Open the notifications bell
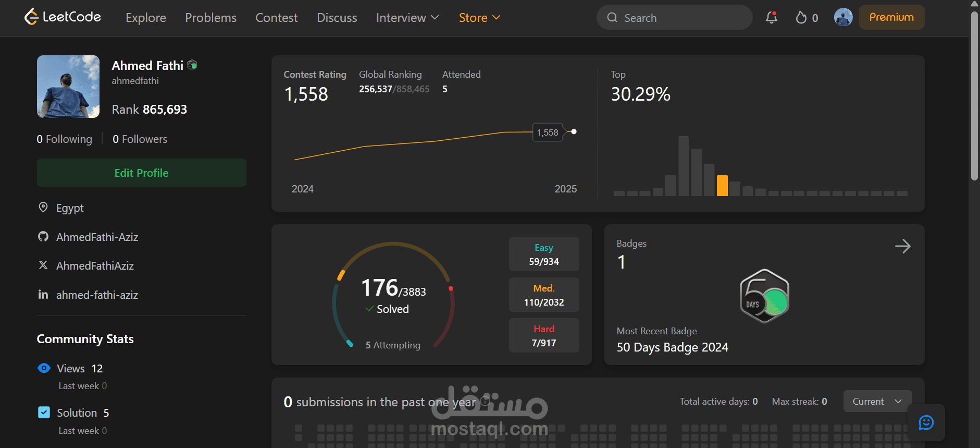The width and height of the screenshot is (980, 448). click(772, 17)
